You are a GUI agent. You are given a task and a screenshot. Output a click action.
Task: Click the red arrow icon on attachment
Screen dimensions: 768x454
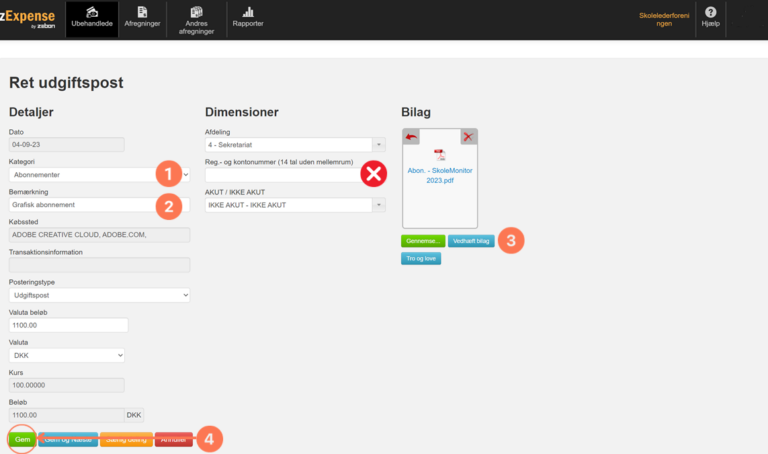[411, 137]
